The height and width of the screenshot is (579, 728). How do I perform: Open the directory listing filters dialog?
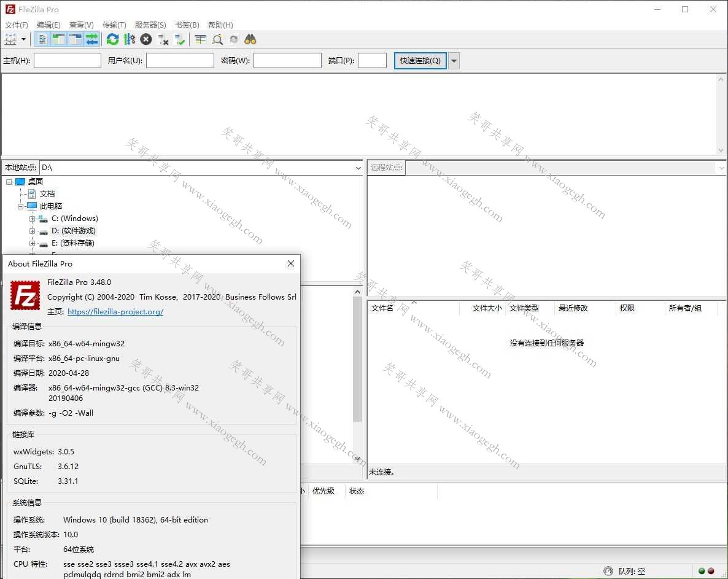[x=201, y=39]
